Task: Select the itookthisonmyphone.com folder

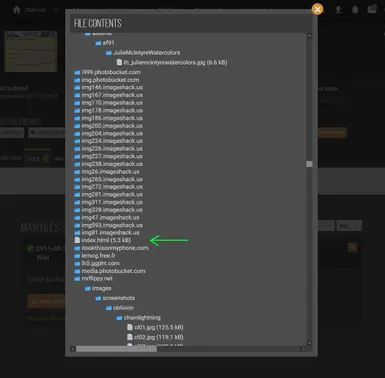Action: pos(111,248)
